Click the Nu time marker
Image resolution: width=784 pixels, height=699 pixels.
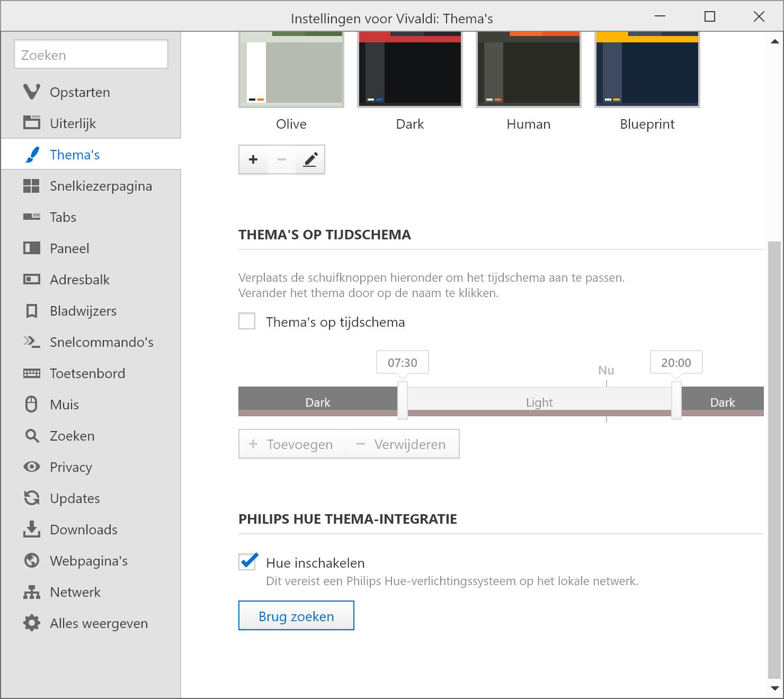click(x=606, y=370)
